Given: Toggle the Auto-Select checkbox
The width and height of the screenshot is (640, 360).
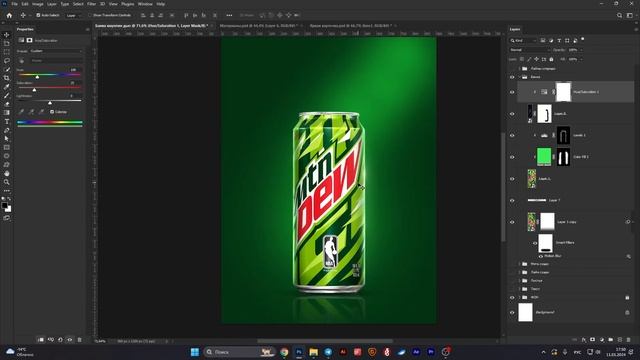Looking at the screenshot, I should click(38, 16).
